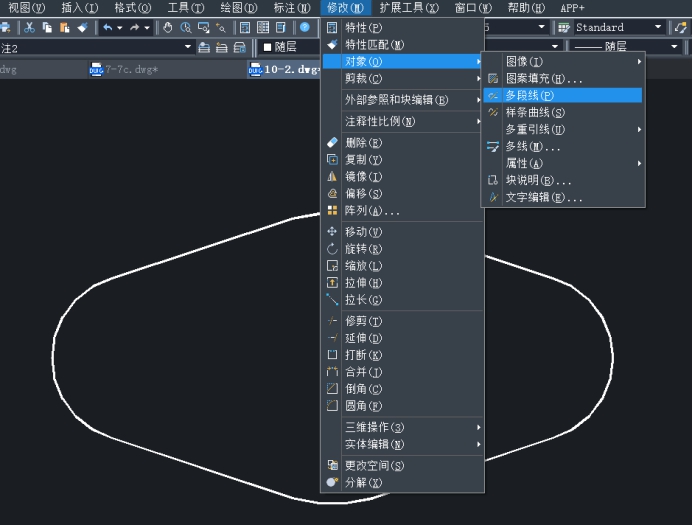Image resolution: width=693 pixels, height=525 pixels.
Task: Click 样条曲线 (Spline) in object submenu
Action: (x=534, y=112)
